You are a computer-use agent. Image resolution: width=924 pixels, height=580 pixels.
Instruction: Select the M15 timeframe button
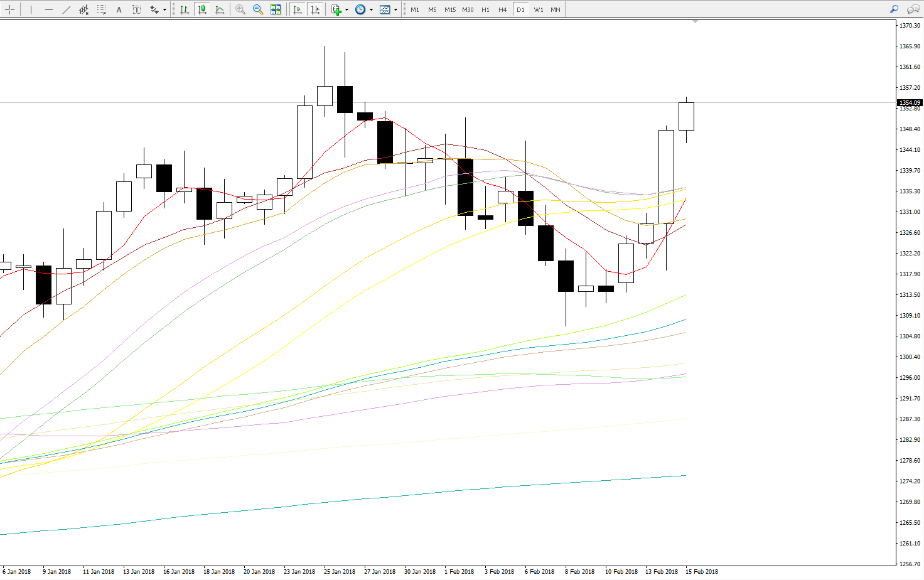450,9
